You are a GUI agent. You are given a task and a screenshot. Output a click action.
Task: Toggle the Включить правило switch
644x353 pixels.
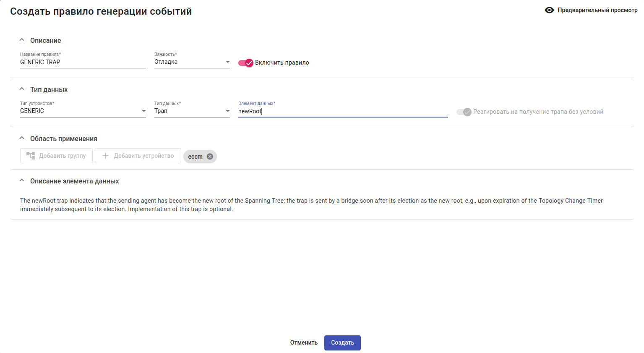tap(246, 63)
